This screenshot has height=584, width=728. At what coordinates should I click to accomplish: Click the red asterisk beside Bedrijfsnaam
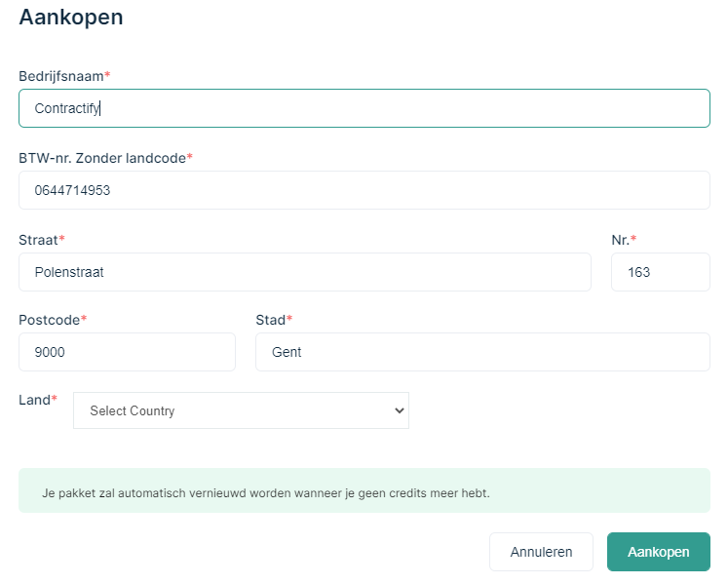click(107, 76)
